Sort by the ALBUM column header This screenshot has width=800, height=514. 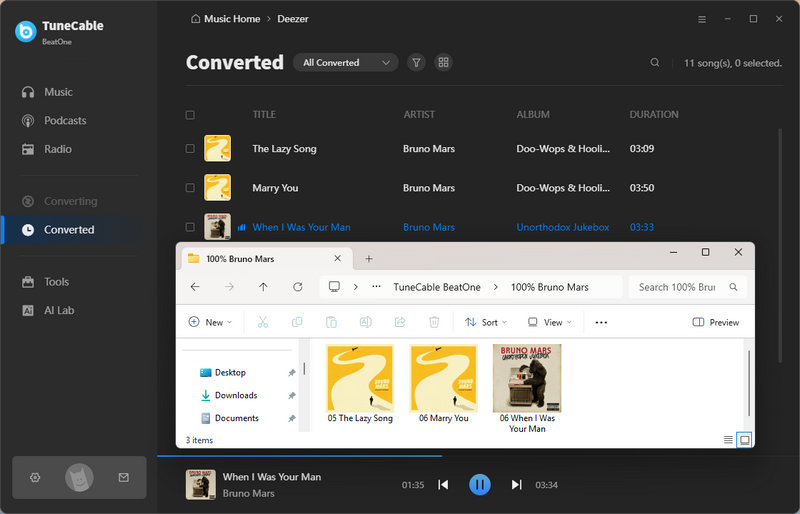[533, 114]
